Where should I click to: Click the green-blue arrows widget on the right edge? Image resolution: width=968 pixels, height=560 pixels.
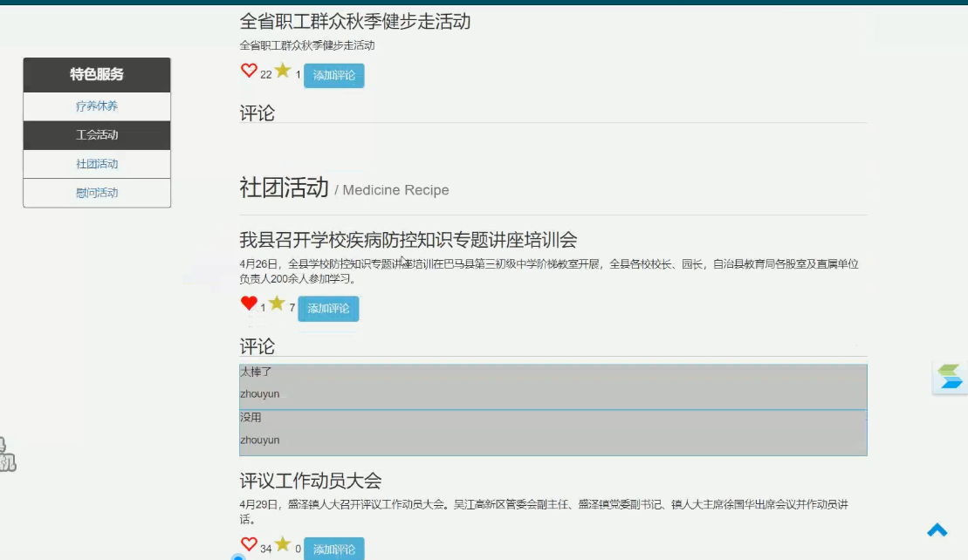pyautogui.click(x=951, y=377)
